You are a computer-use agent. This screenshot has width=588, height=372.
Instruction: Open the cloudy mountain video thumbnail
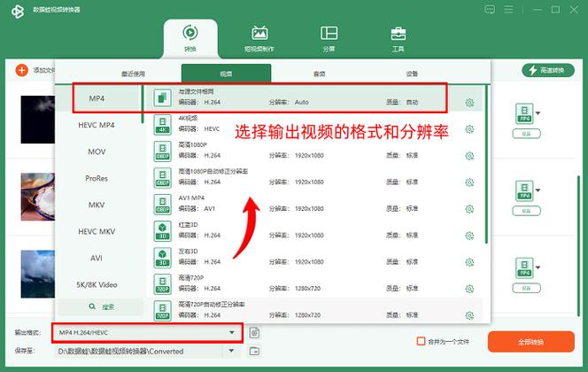[38, 274]
